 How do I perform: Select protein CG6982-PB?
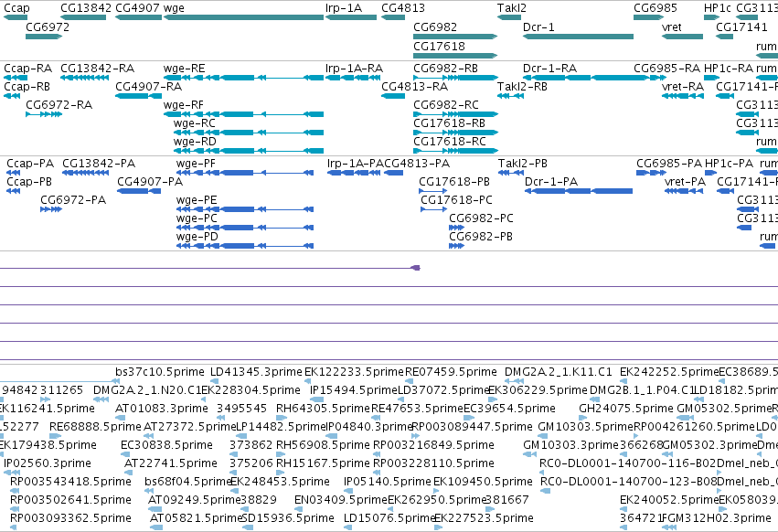457,246
